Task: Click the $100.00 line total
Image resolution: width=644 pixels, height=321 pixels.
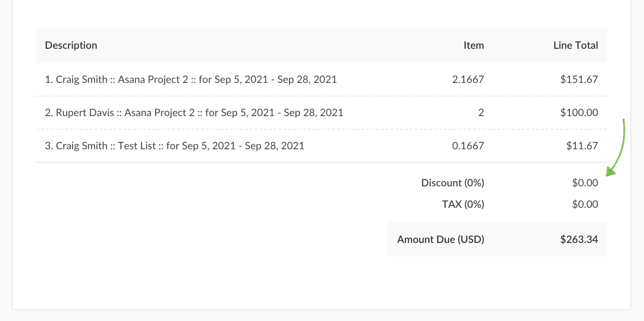Action: click(579, 113)
